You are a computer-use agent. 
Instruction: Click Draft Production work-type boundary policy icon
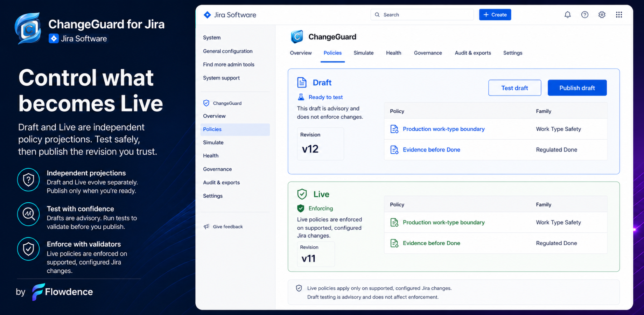[394, 129]
